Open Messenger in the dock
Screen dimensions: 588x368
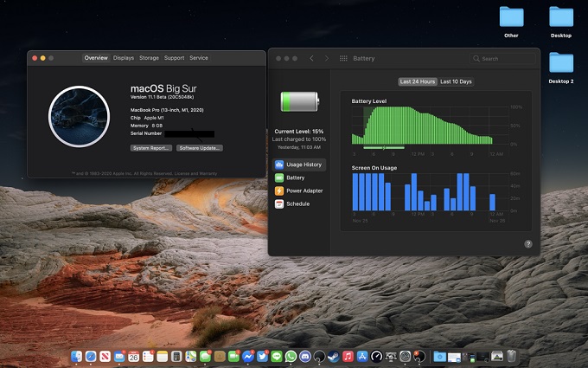[248, 356]
